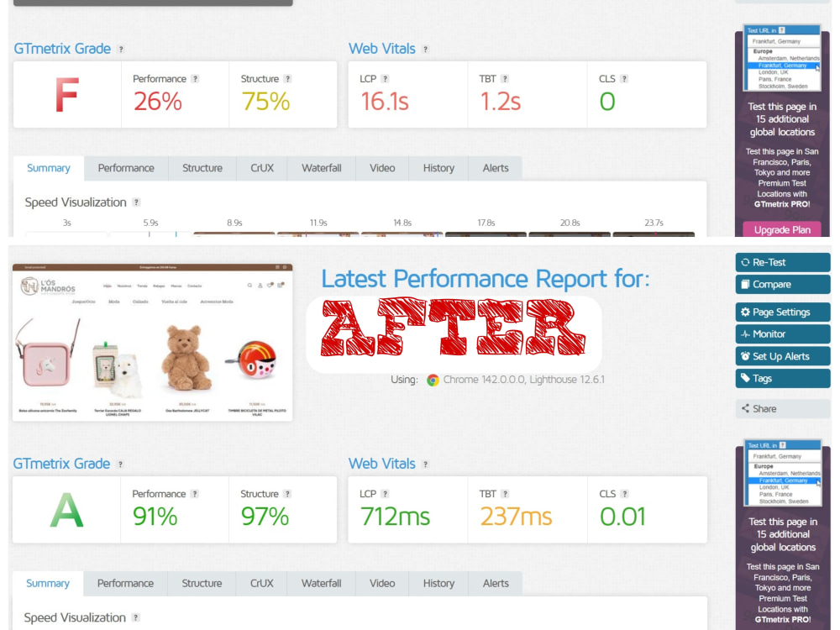Click help icon beside top CLS label
Screen dimensions: 840x630
[624, 79]
